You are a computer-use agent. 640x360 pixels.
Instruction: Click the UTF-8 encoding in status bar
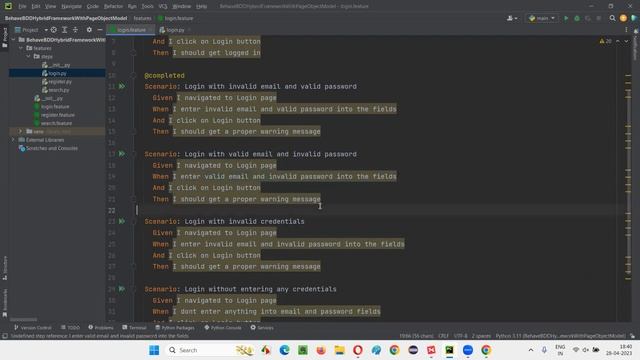[460, 336]
